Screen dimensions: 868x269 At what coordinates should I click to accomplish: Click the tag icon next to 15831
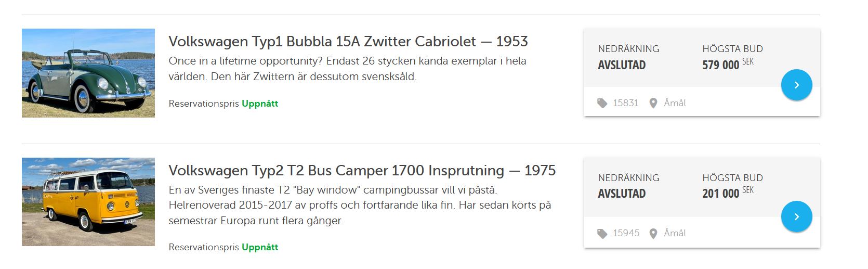pos(602,104)
